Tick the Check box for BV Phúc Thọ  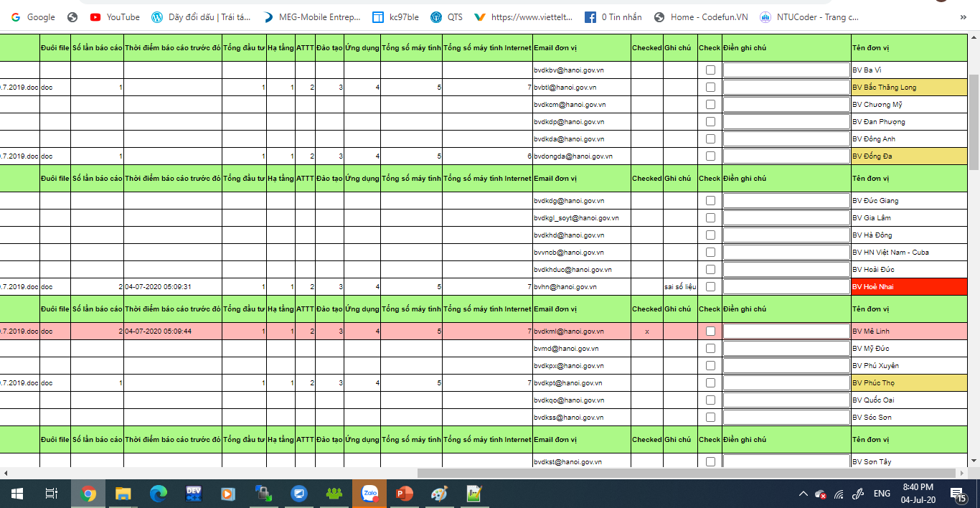point(710,383)
